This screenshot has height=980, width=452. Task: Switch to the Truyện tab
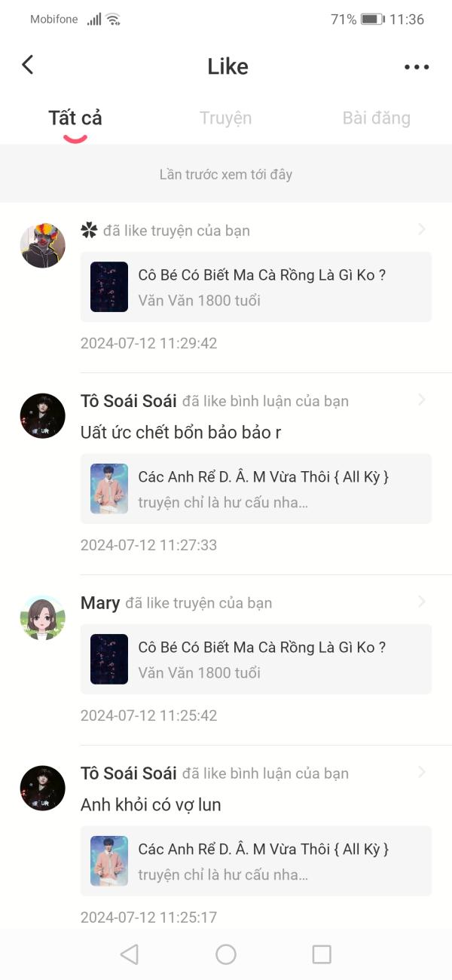pos(225,118)
